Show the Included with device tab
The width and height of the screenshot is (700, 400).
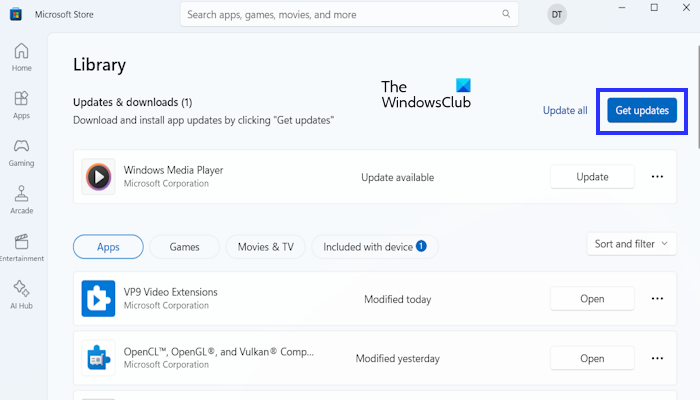point(375,247)
